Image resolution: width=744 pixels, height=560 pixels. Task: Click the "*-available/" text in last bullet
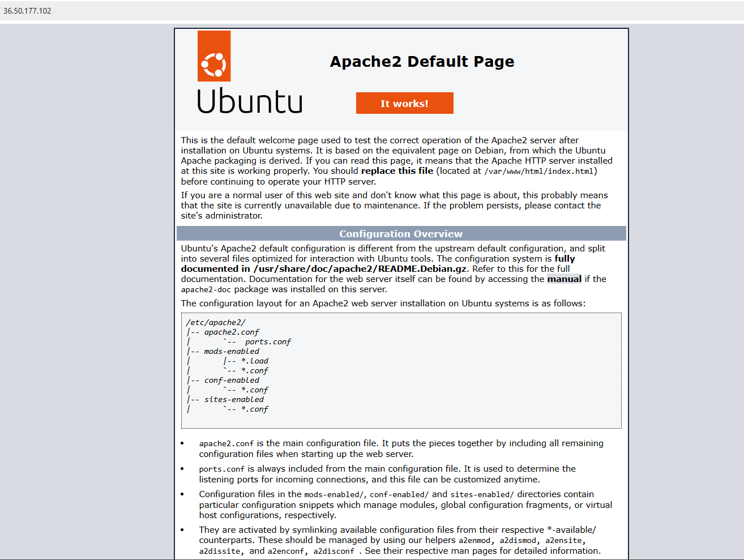[571, 530]
